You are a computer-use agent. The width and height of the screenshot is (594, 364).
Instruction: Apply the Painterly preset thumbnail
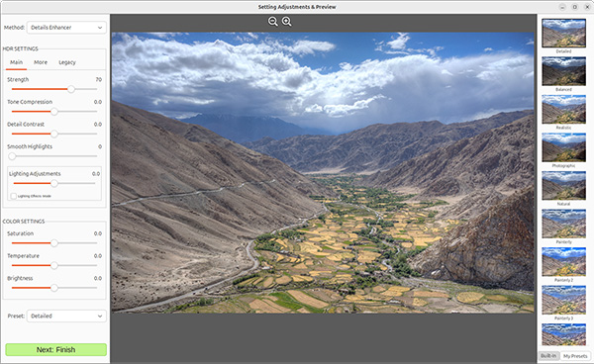tap(563, 224)
